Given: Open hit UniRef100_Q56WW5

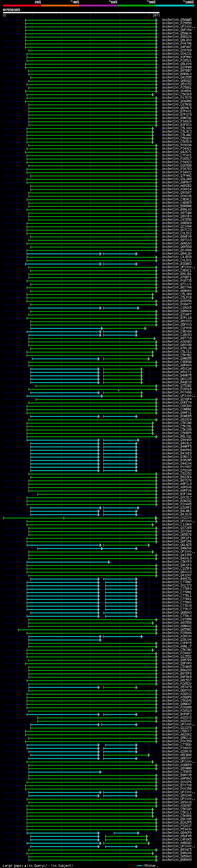Looking at the screenshot, I should [x=177, y=20].
